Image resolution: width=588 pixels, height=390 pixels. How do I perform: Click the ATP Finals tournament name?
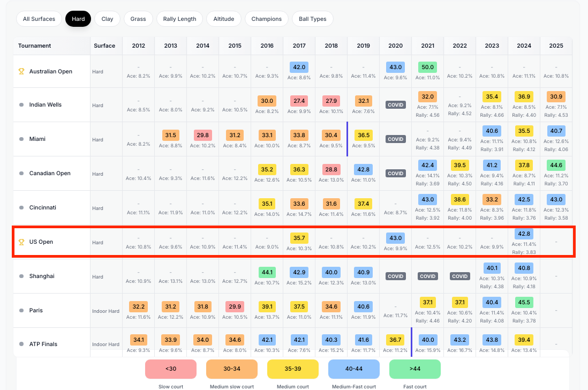click(43, 344)
